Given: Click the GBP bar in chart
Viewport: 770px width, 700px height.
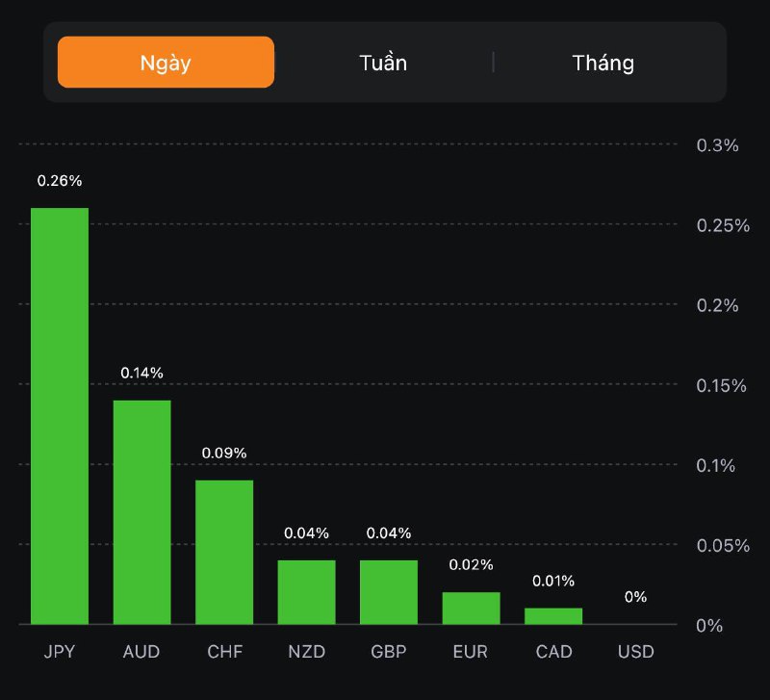Looking at the screenshot, I should 389,592.
